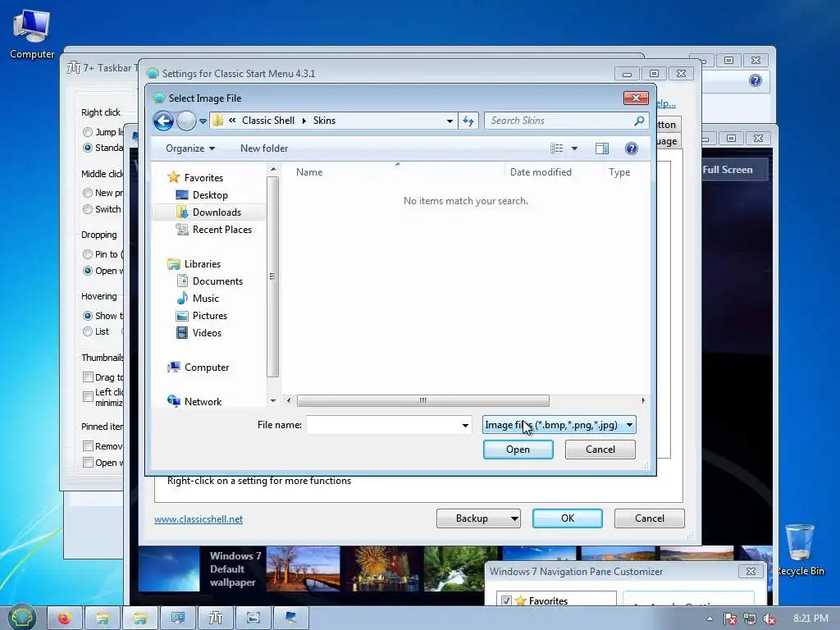The width and height of the screenshot is (840, 630).
Task: Click the 7+ Taskbar Tweaker taskbar icon
Action: click(216, 619)
